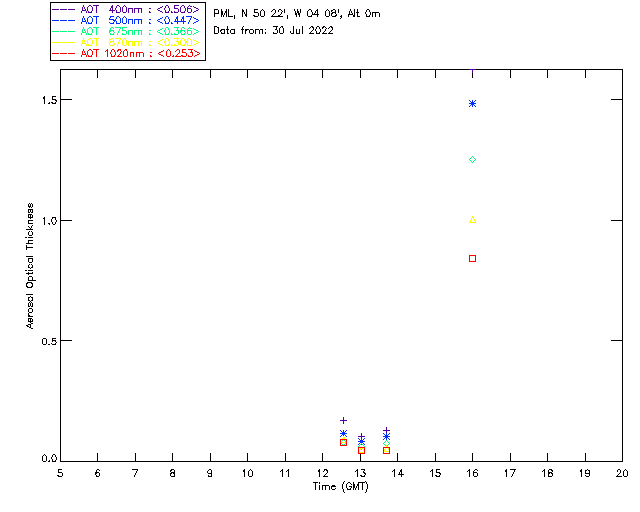Viewport: 640px width, 512px height.
Task: Click the green diamond marker near 13.7 GMT
Action: [x=386, y=443]
